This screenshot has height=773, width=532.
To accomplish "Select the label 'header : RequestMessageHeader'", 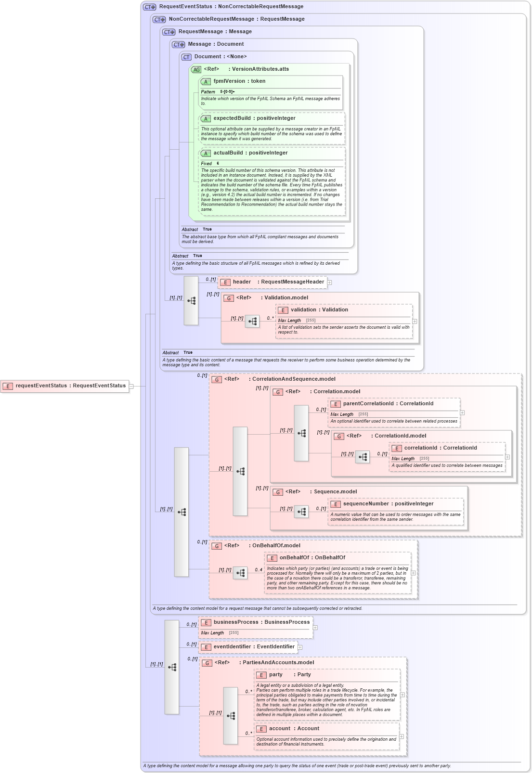I will tap(278, 282).
